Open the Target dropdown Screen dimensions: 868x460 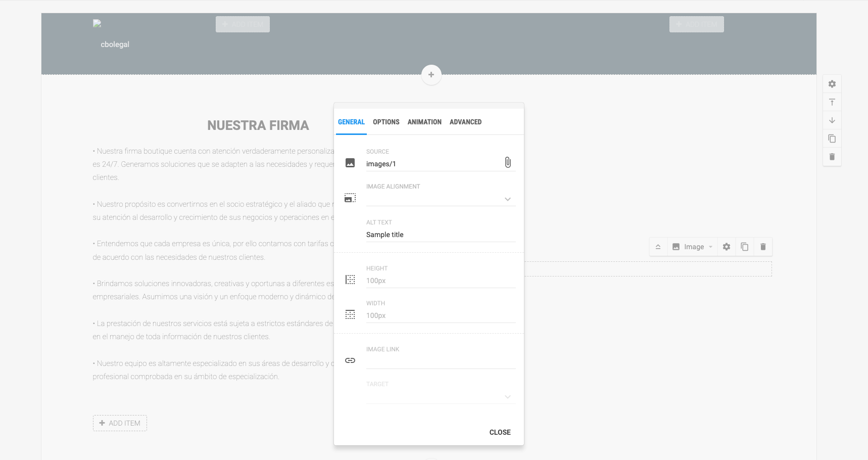tap(441, 397)
